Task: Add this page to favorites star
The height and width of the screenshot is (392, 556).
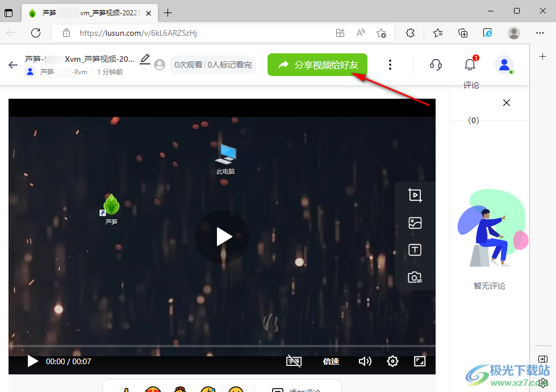Action: tap(381, 33)
